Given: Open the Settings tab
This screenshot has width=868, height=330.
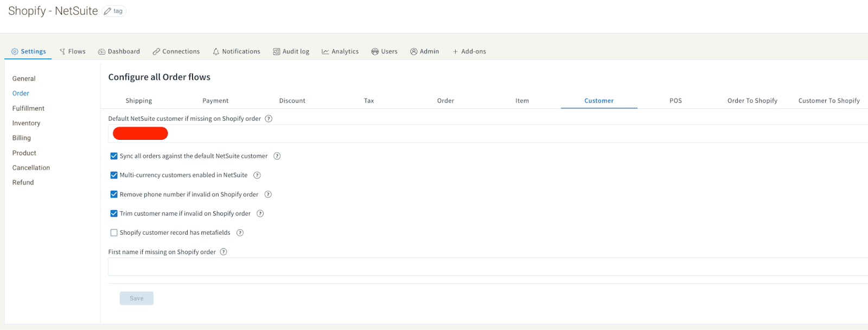Looking at the screenshot, I should coord(29,51).
